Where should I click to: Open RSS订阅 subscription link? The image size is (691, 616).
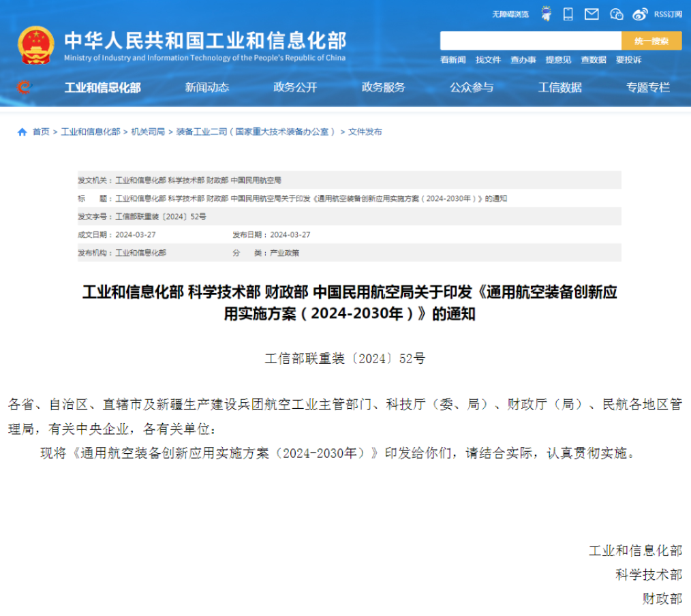click(x=668, y=14)
